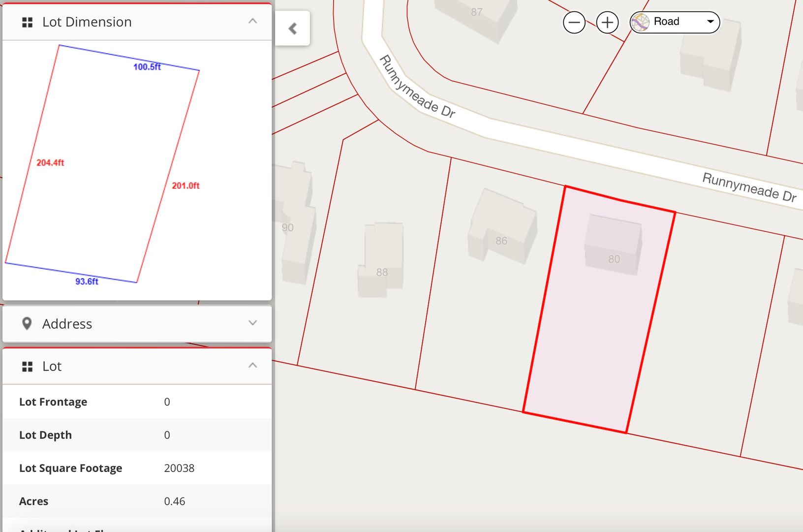Click the Address header title
This screenshot has width=803, height=532.
tap(67, 324)
